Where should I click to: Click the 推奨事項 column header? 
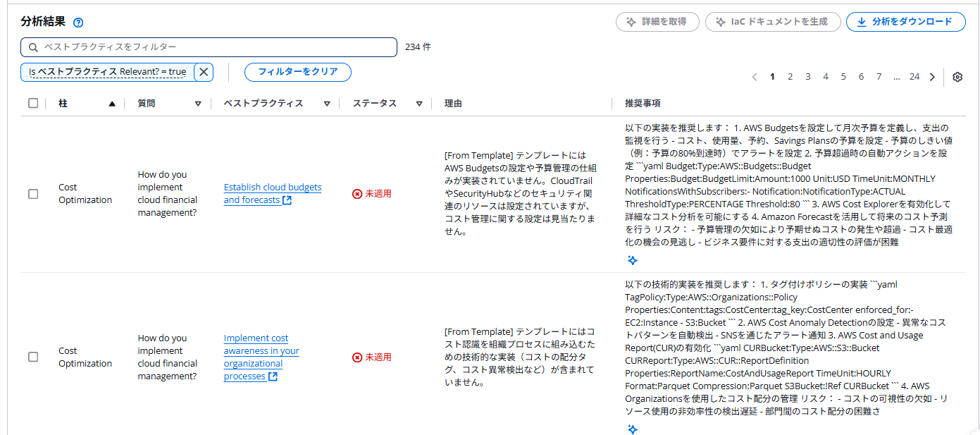pyautogui.click(x=642, y=103)
